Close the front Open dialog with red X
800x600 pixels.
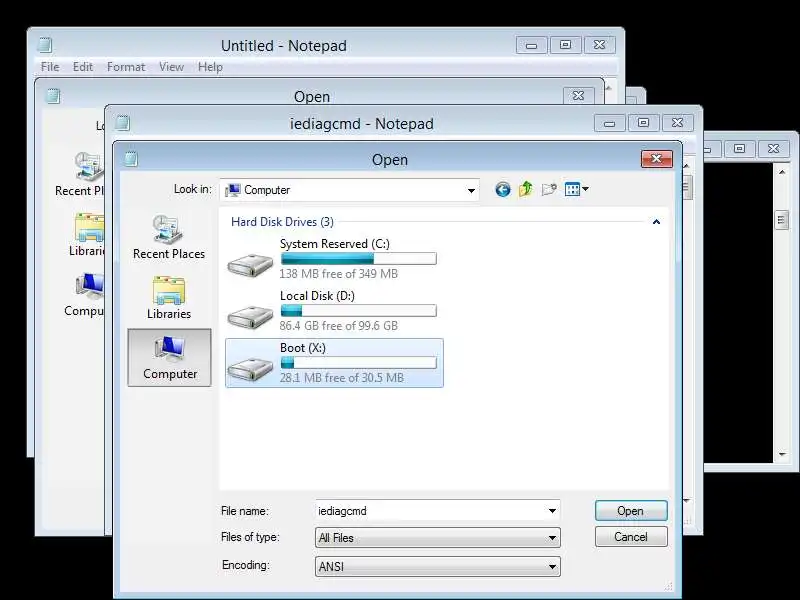pos(657,159)
